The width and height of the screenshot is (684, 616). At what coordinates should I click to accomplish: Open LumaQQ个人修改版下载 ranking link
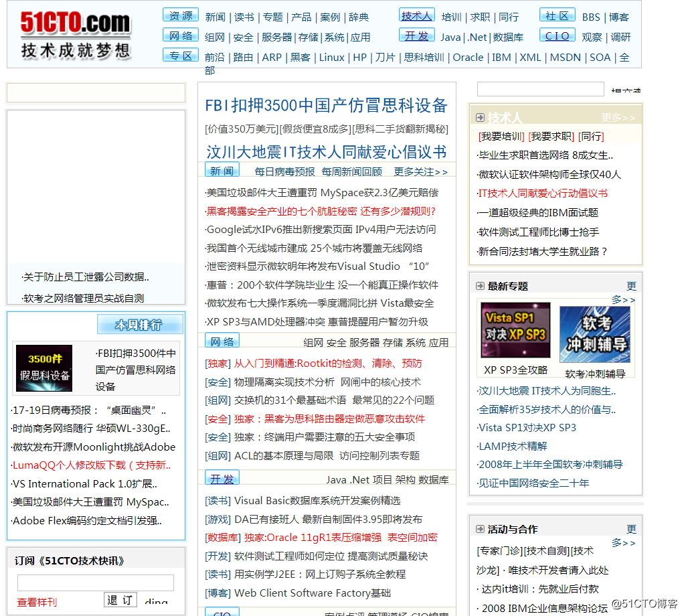91,465
